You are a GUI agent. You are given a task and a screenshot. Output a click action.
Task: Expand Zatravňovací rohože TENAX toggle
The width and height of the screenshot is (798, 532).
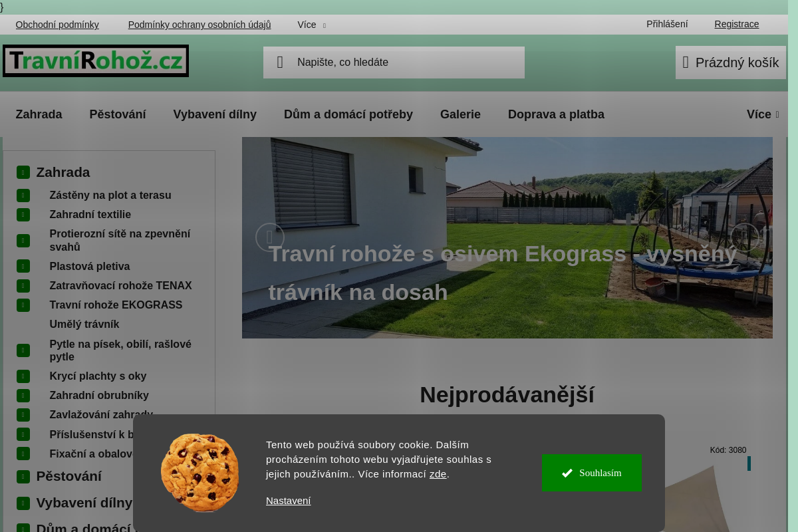click(x=23, y=286)
